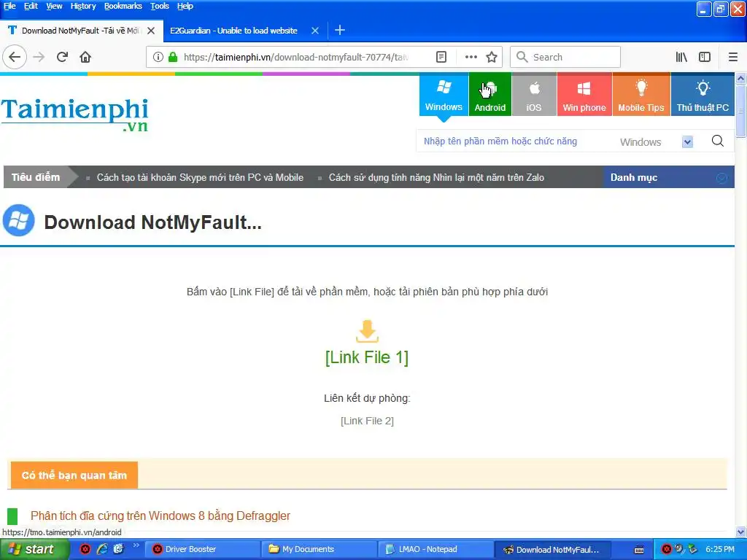Screen dimensions: 747x560
Task: Switch to Download NotMyFault tab
Action: pyautogui.click(x=80, y=31)
